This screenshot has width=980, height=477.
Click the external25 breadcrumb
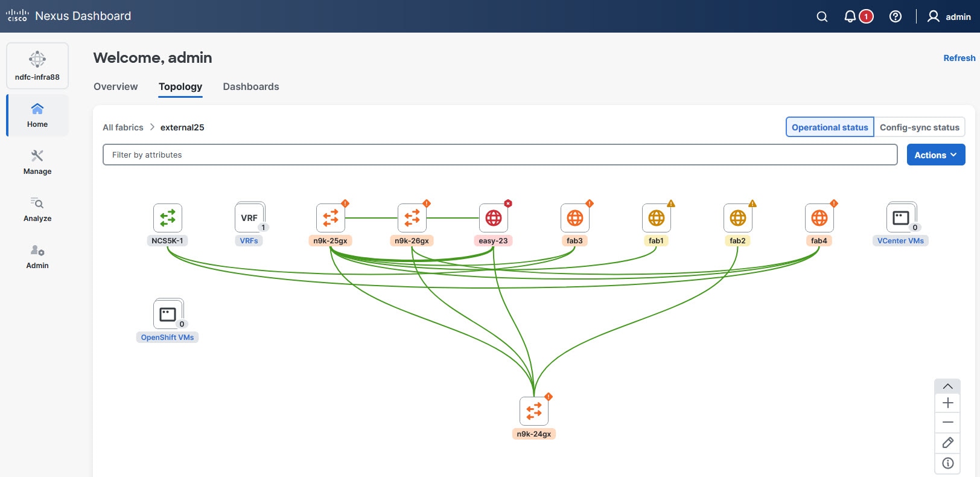point(182,127)
